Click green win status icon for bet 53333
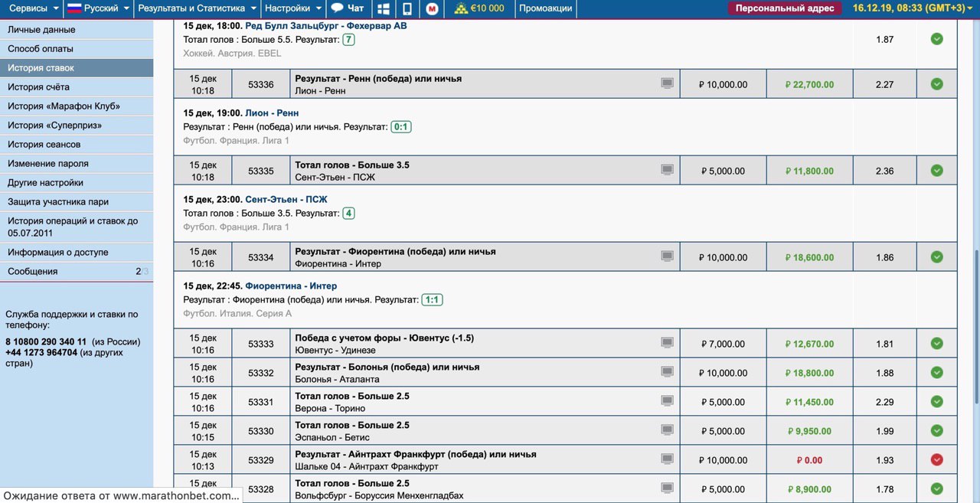 936,344
